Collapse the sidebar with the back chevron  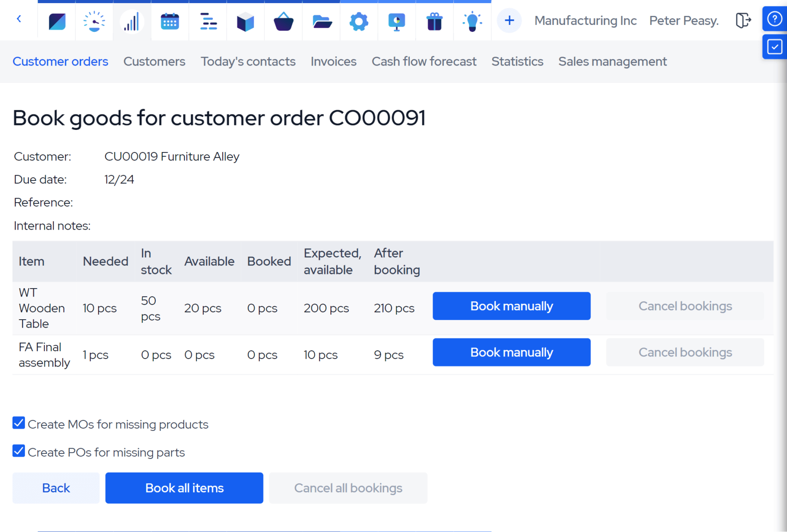click(x=19, y=19)
